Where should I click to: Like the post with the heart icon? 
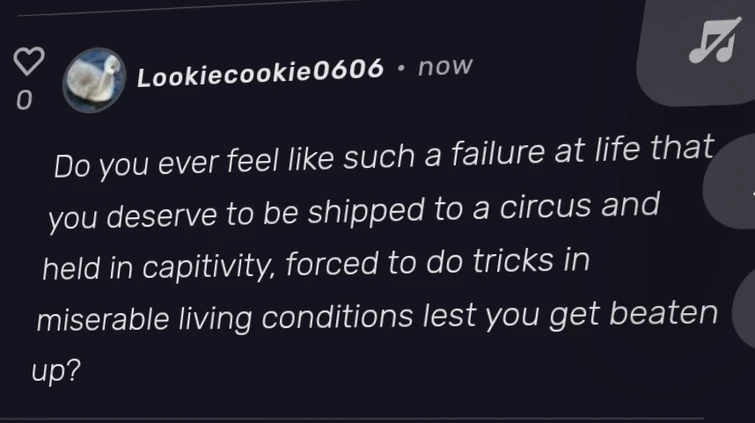pyautogui.click(x=25, y=65)
